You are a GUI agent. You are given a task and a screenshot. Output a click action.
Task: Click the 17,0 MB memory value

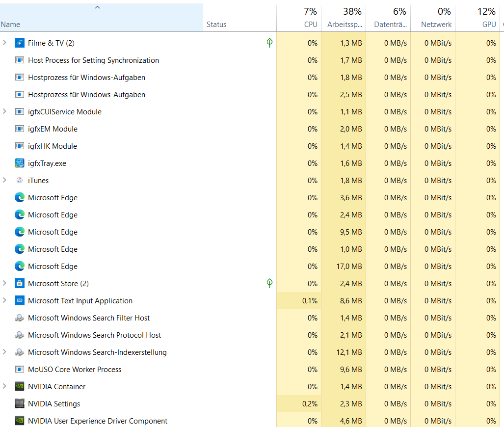(x=349, y=266)
